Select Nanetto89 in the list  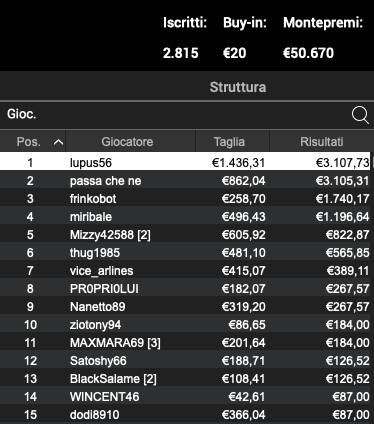pos(185,307)
